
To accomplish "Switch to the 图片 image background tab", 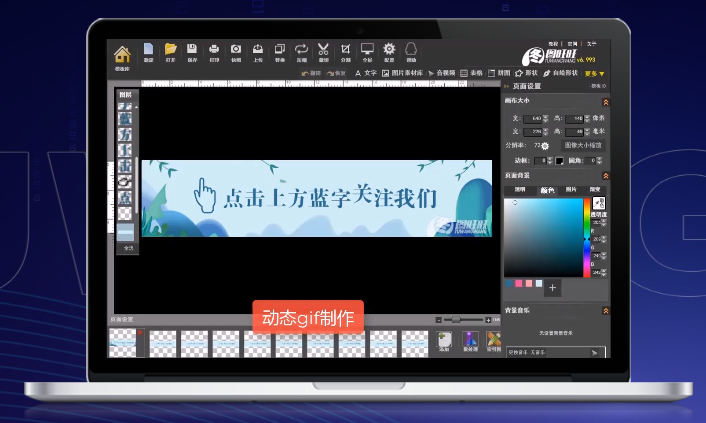I will pos(571,190).
